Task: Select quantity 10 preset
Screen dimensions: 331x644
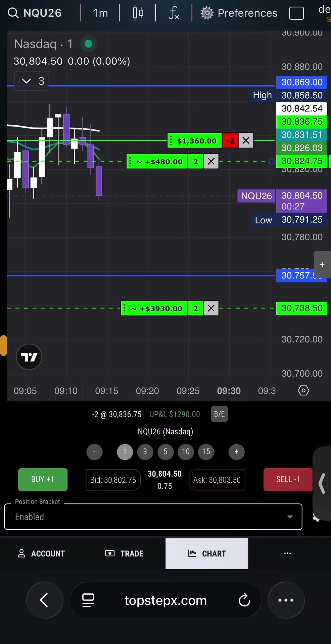Action: (x=186, y=452)
